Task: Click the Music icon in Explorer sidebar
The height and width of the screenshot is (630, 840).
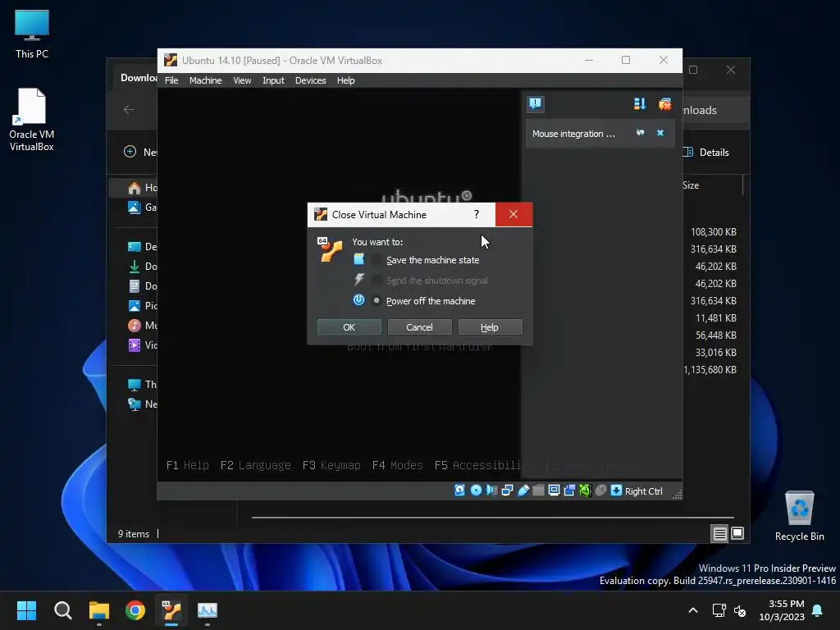Action: (135, 325)
